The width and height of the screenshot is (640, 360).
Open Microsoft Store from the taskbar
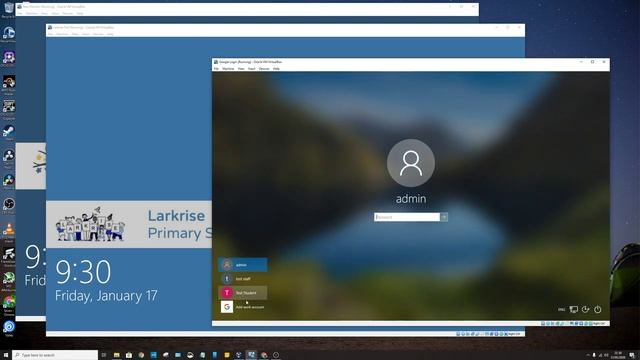click(x=129, y=355)
